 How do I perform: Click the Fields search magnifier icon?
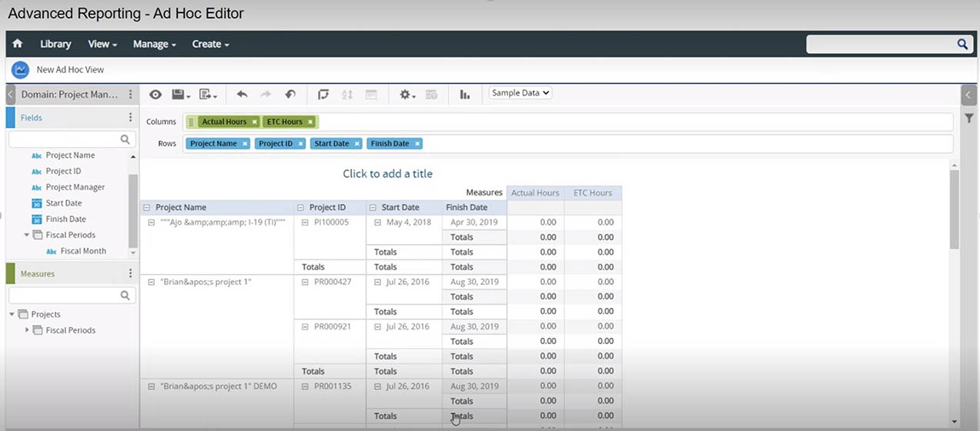(x=125, y=139)
